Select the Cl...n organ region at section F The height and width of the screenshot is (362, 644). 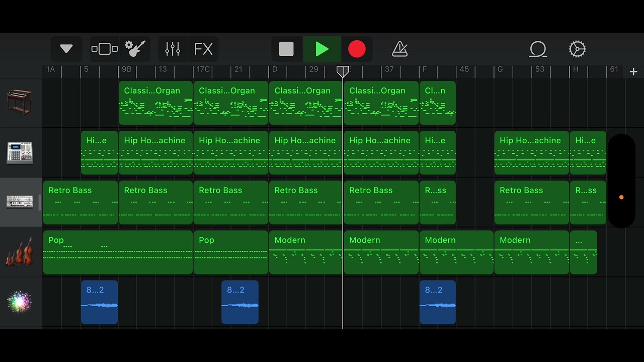437,103
